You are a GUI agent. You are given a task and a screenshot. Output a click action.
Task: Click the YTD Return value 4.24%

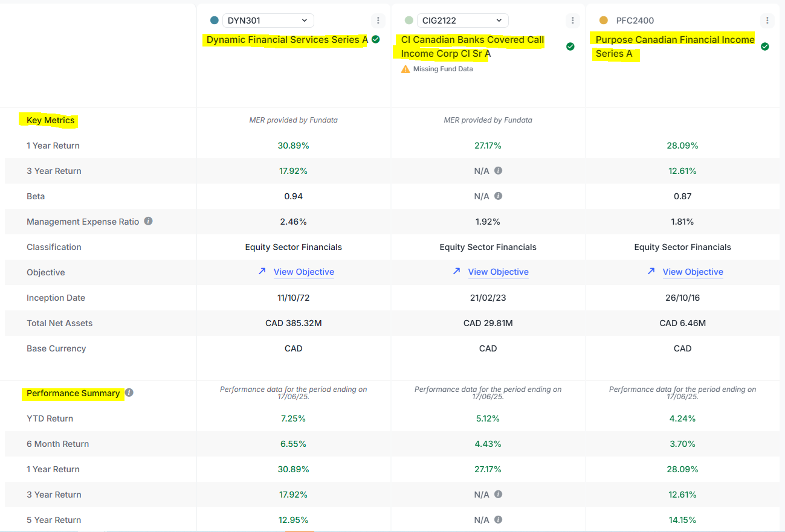click(683, 418)
